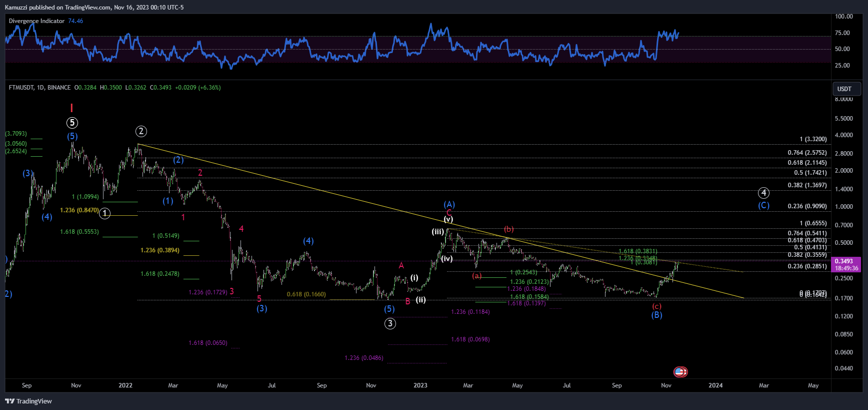Viewport: 868px width, 410px height.
Task: Select the blue (C) wave label
Action: 763,205
